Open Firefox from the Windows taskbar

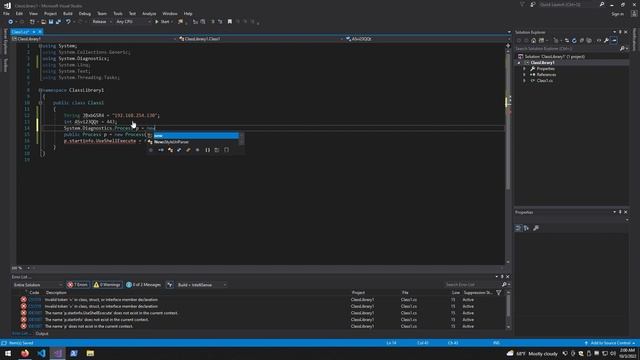click(25, 353)
